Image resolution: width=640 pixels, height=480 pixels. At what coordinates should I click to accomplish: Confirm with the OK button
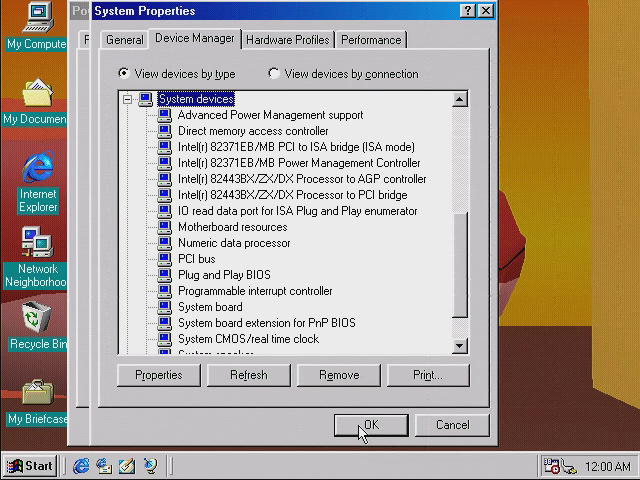coord(371,425)
